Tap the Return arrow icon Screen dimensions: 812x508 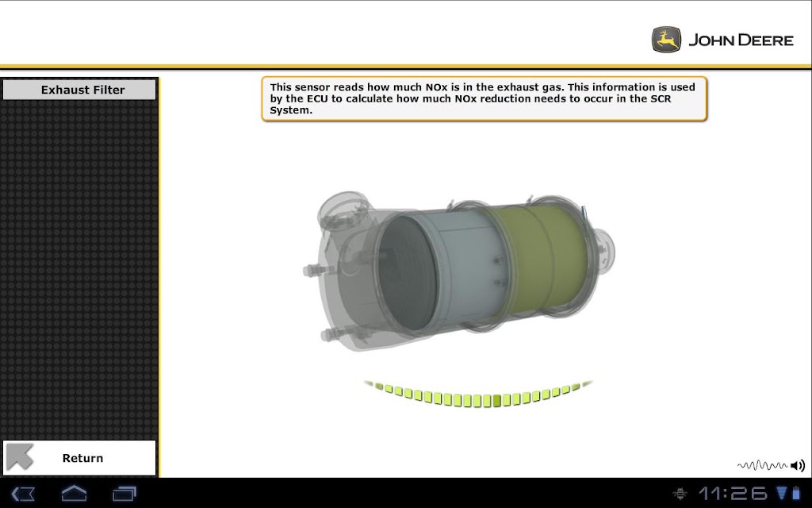click(20, 457)
